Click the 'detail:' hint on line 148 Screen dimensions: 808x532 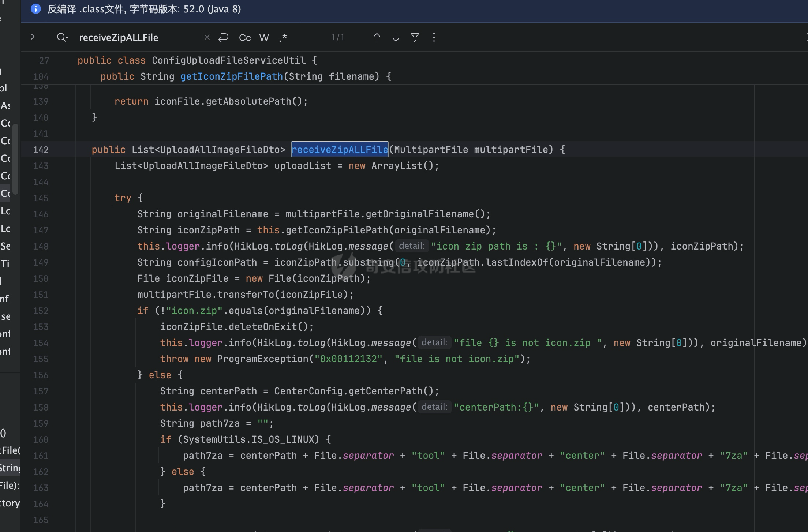tap(412, 246)
